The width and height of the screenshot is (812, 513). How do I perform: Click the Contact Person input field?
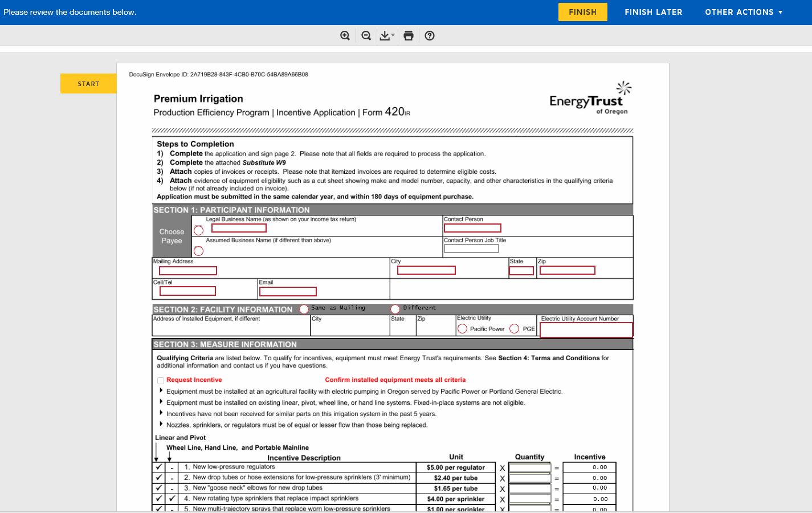click(472, 228)
